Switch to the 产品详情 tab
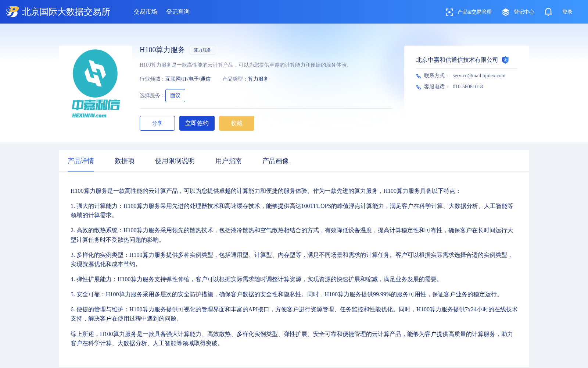 coord(81,161)
